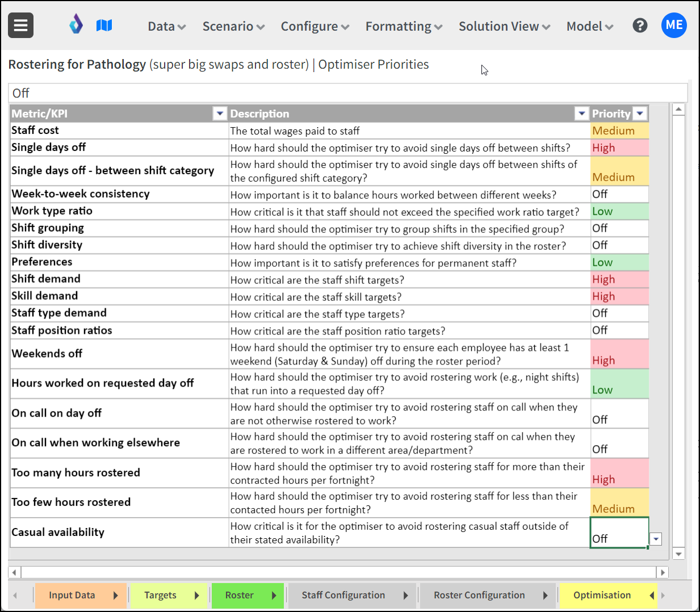Image resolution: width=700 pixels, height=612 pixels.
Task: Open the Formatting menu
Action: [x=404, y=27]
